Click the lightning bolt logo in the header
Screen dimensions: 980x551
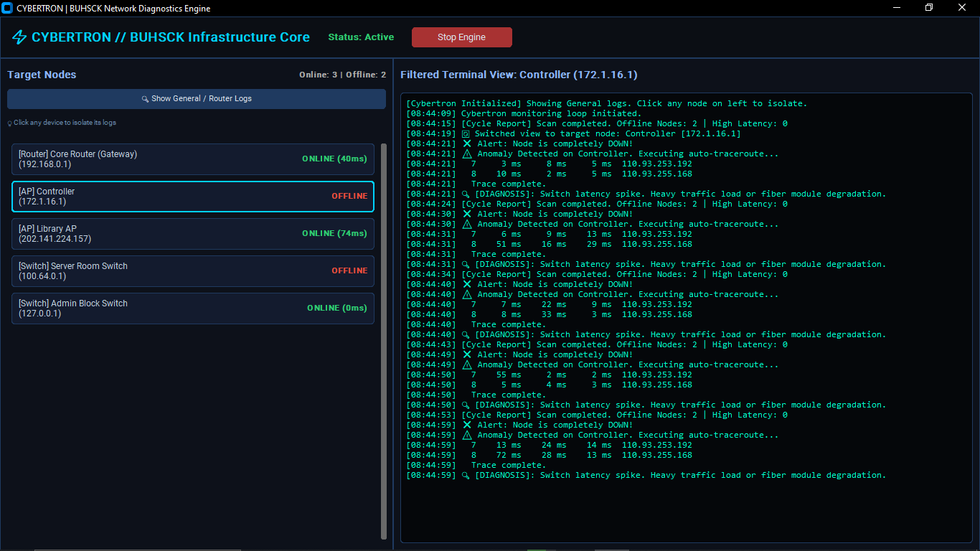pyautogui.click(x=19, y=37)
